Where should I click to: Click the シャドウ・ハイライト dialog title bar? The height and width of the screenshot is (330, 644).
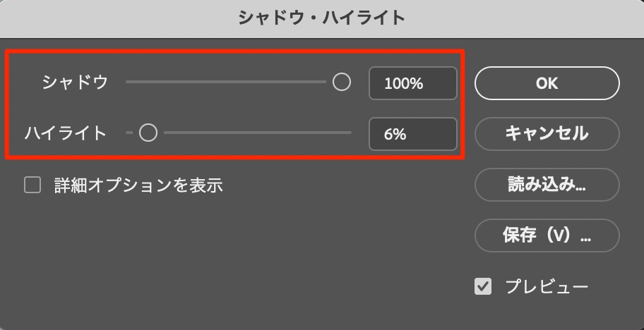(x=322, y=18)
